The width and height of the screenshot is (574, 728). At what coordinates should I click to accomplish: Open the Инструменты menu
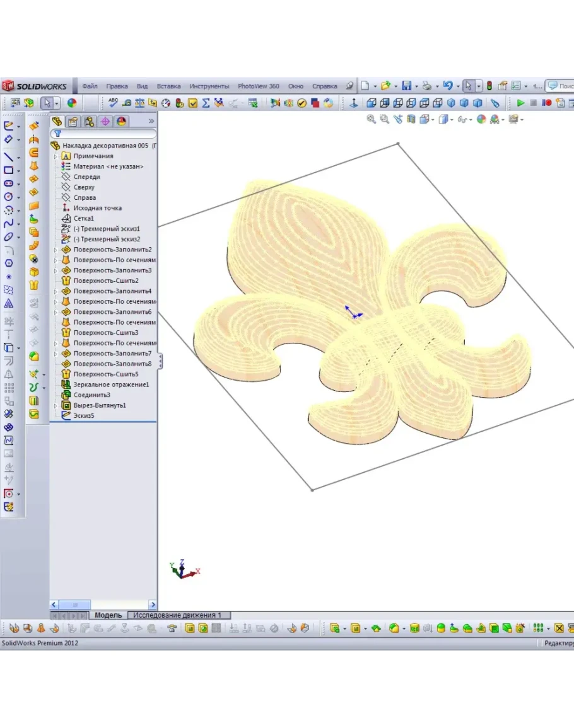209,86
